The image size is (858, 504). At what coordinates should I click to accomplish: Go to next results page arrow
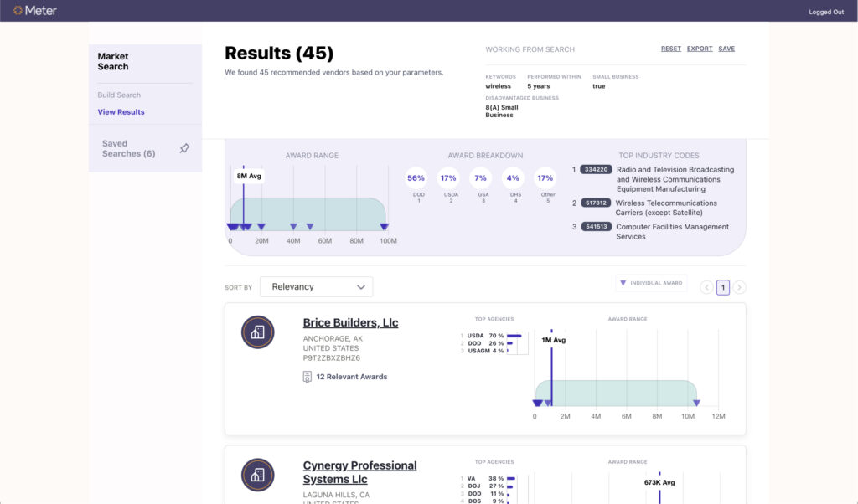pos(739,287)
